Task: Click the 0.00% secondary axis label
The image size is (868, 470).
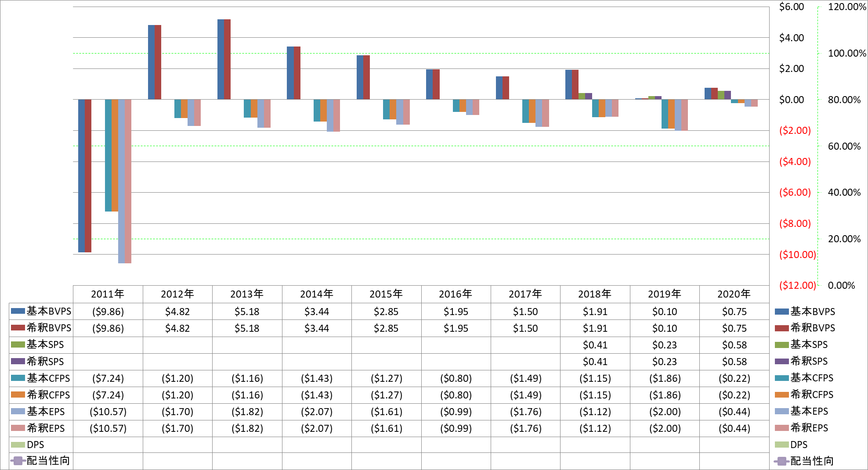Action: tap(841, 285)
